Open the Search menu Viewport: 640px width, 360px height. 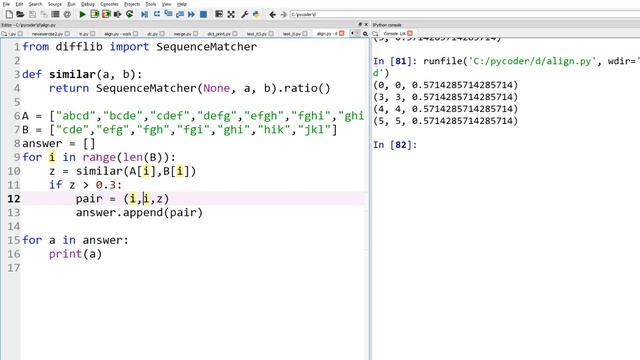pyautogui.click(x=36, y=4)
